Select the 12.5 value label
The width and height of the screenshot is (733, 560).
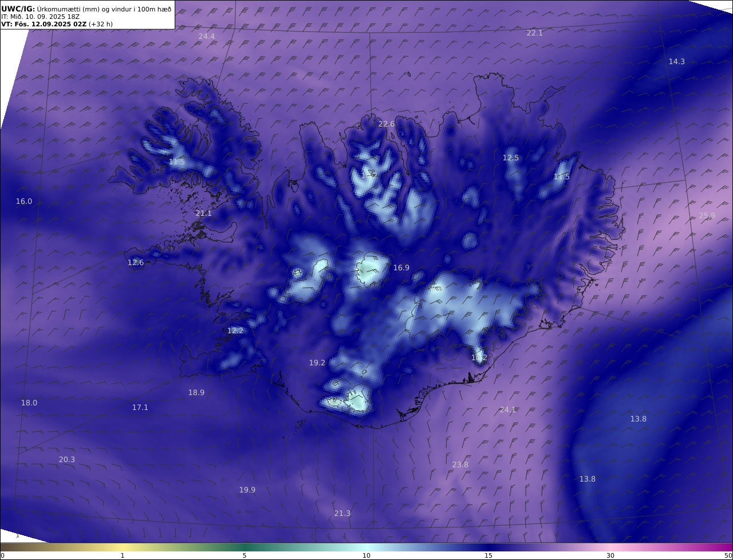pyautogui.click(x=511, y=157)
